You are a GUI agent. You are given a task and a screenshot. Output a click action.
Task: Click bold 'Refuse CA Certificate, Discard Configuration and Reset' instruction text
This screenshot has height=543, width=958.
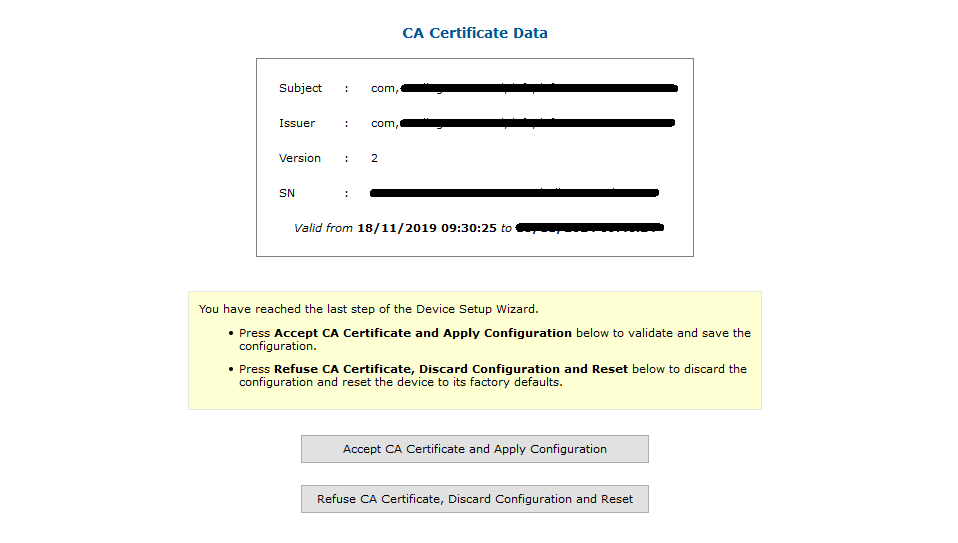coord(451,369)
